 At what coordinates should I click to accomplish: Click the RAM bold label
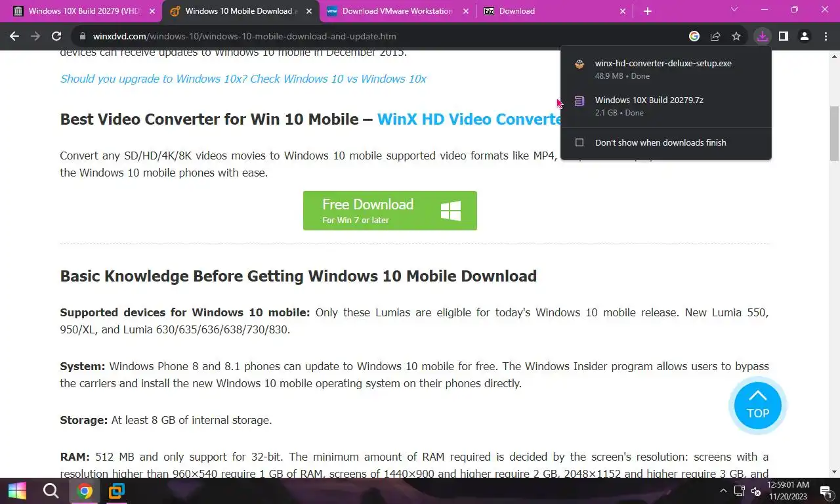[75, 457]
